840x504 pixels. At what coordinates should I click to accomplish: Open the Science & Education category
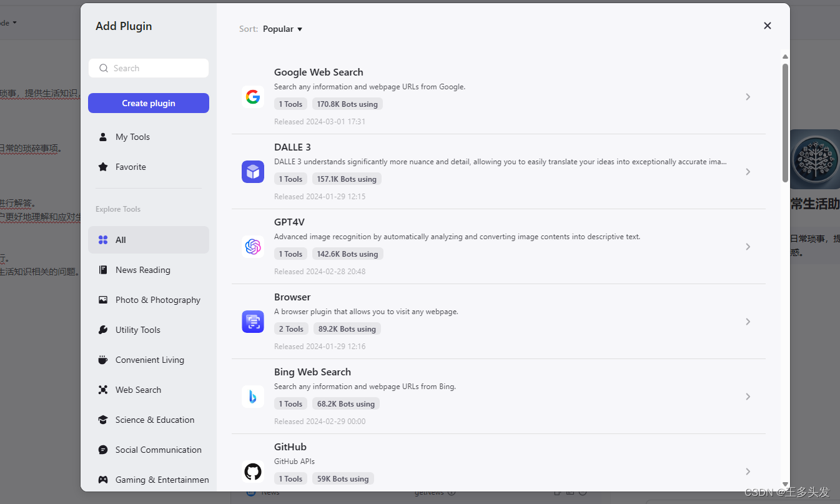pos(149,420)
